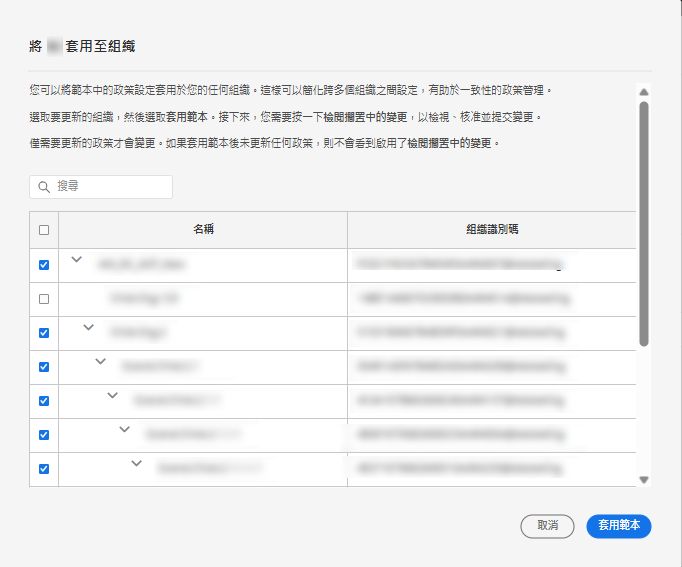
Task: Collapse the third-level nested organization chevron
Action: click(x=100, y=361)
